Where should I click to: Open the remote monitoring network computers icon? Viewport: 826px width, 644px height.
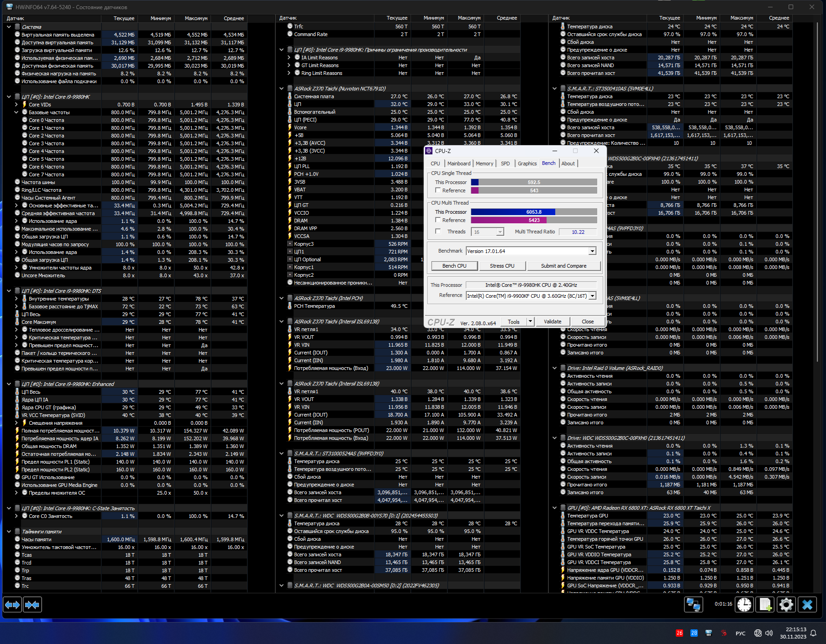coord(693,605)
